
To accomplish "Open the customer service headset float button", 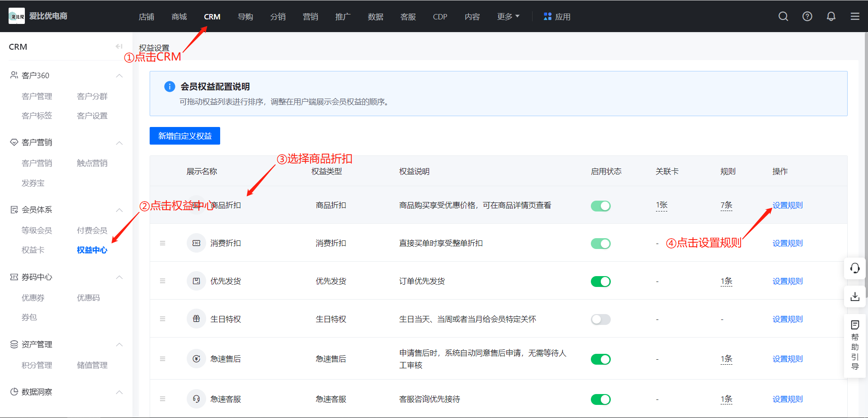I will coord(855,268).
